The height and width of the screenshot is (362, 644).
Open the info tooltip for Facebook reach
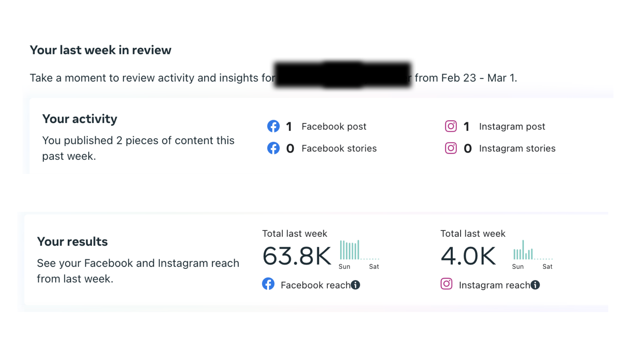(x=356, y=285)
